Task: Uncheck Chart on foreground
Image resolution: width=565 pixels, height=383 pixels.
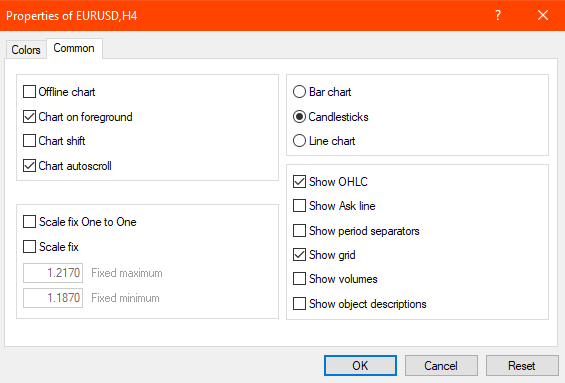Action: (x=29, y=117)
